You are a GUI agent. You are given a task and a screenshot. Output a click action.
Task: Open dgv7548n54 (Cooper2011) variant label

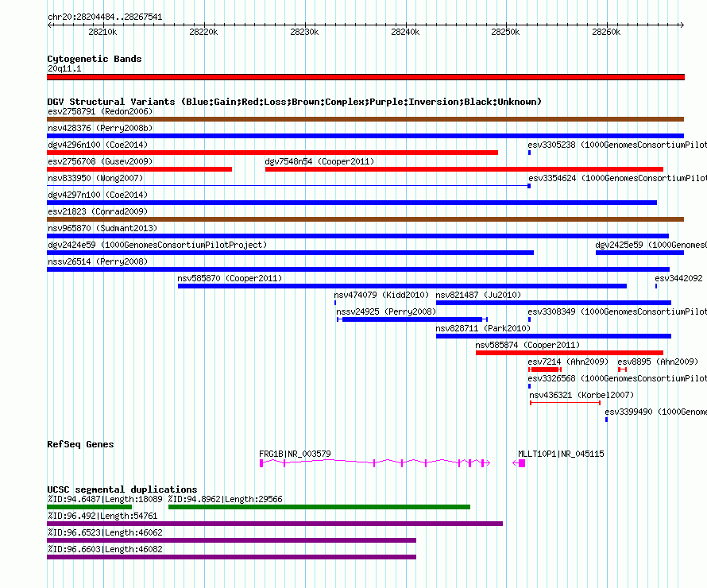click(x=319, y=161)
